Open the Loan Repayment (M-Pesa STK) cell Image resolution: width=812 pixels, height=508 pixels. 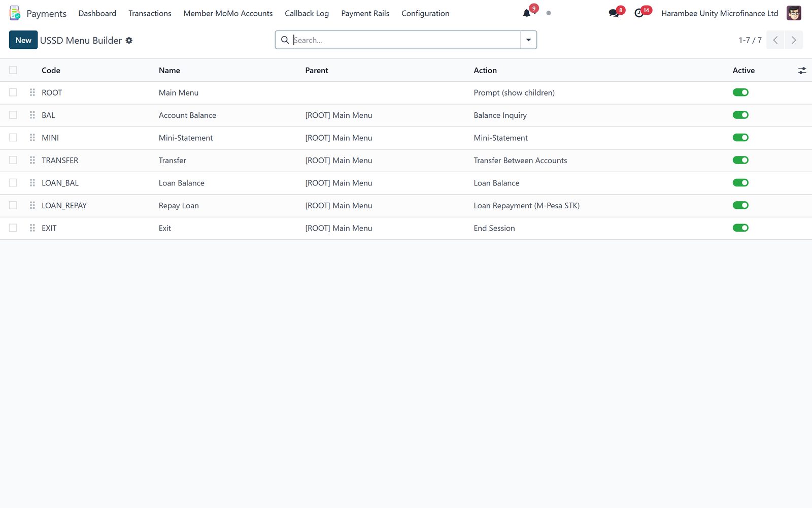[x=526, y=206]
